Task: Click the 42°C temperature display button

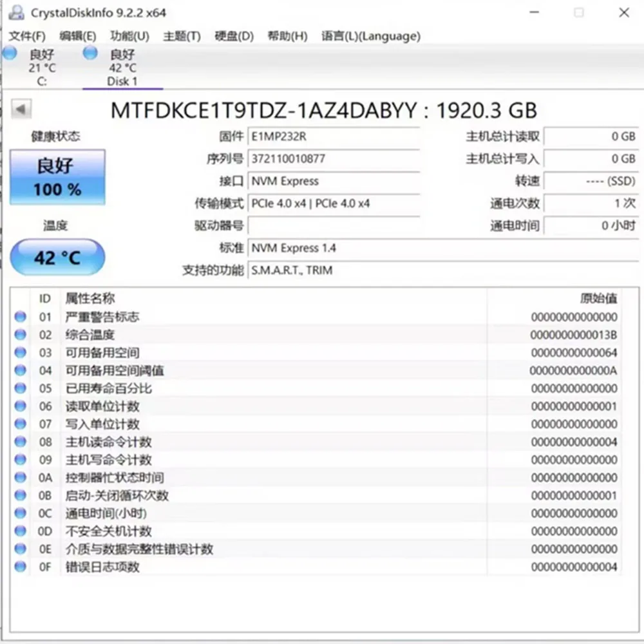Action: [57, 257]
